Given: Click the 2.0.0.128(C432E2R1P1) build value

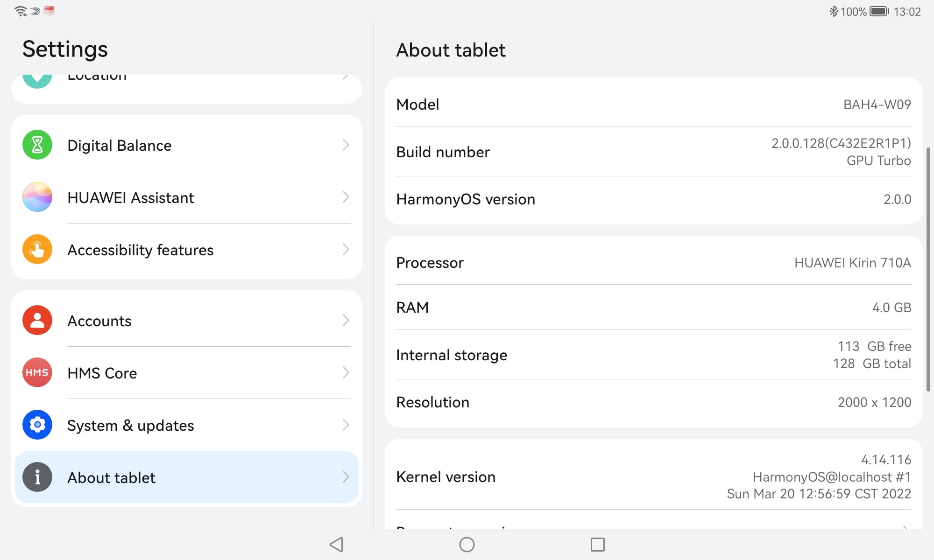Looking at the screenshot, I should (841, 143).
